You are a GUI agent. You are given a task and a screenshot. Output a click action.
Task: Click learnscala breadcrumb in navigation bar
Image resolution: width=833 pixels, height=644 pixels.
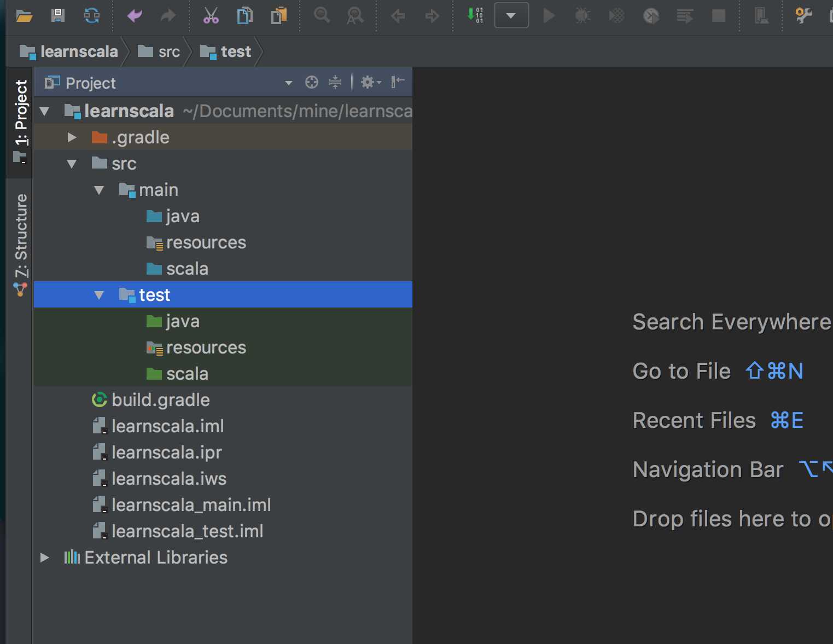[69, 51]
